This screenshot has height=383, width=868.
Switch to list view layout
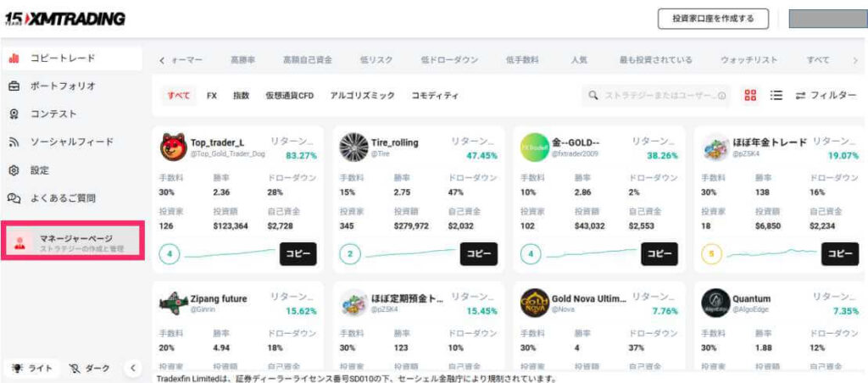(776, 96)
